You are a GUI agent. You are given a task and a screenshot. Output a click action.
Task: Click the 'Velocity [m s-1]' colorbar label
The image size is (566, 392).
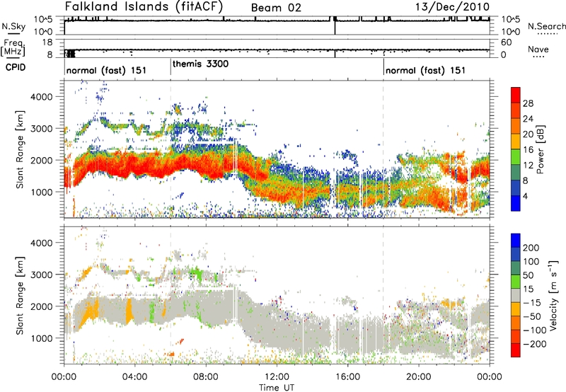553,295
